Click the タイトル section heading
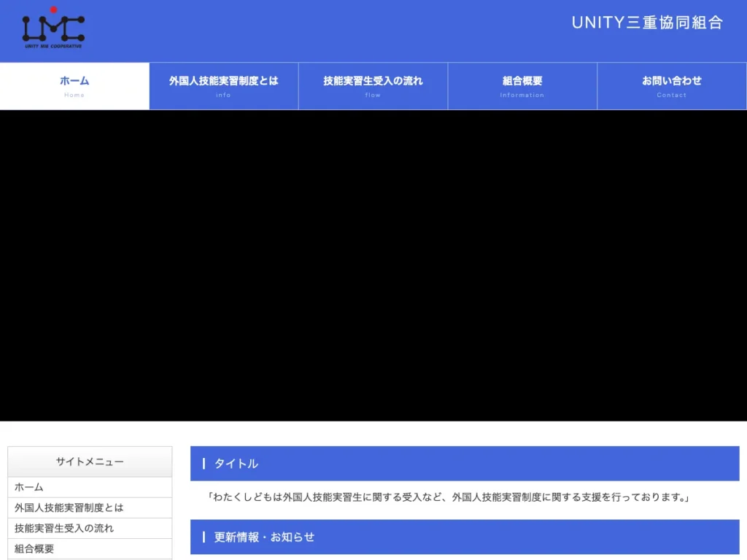The height and width of the screenshot is (560, 747). (465, 463)
